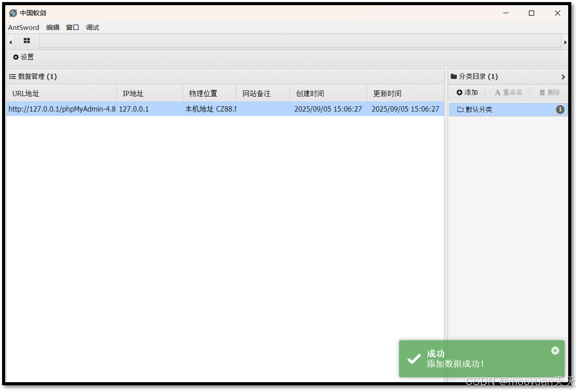Select the home grid tab icon
Image resolution: width=578 pixels, height=392 pixels.
(27, 41)
